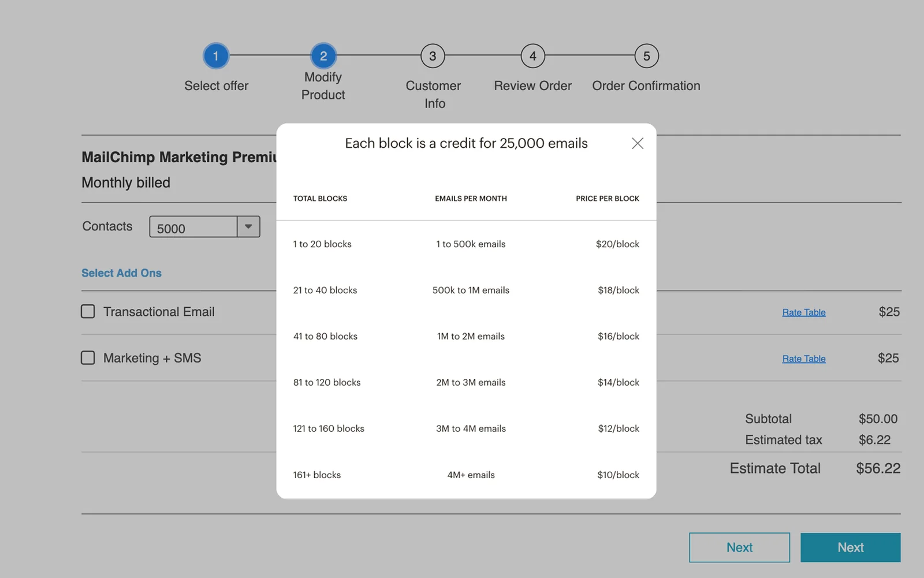Go to step 2 Modify Product
The height and width of the screenshot is (578, 924).
click(323, 56)
